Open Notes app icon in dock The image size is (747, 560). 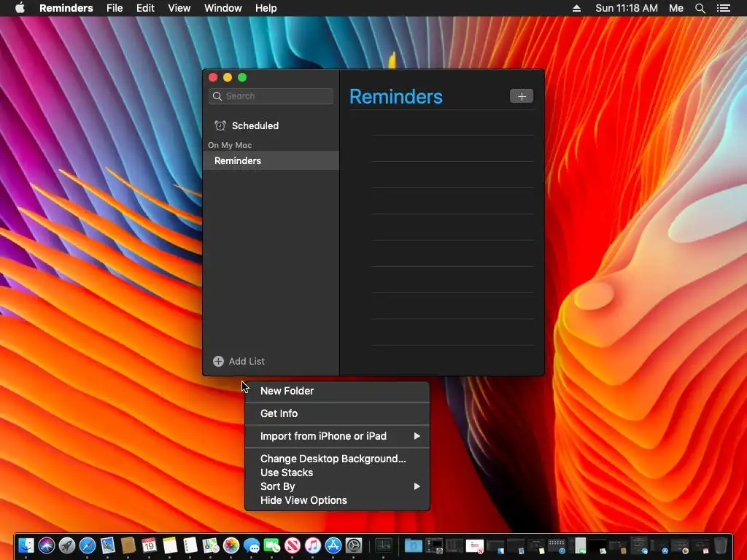coord(169,545)
